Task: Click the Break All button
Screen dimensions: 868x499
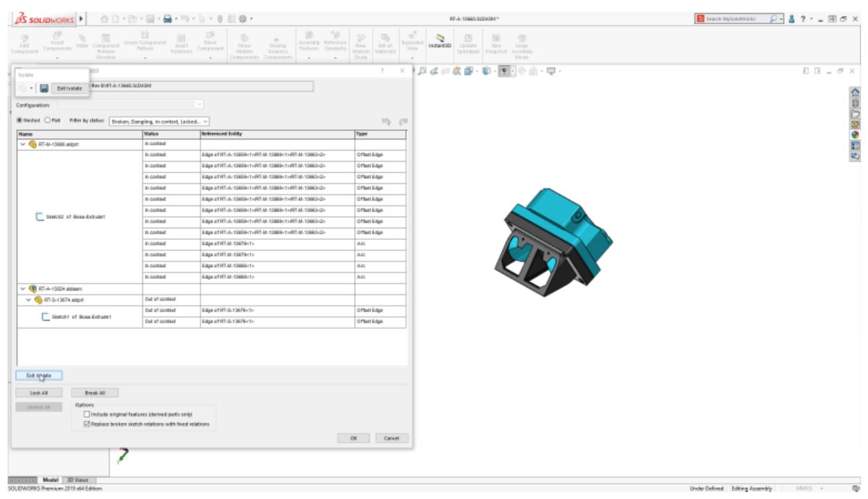Action: coord(94,392)
